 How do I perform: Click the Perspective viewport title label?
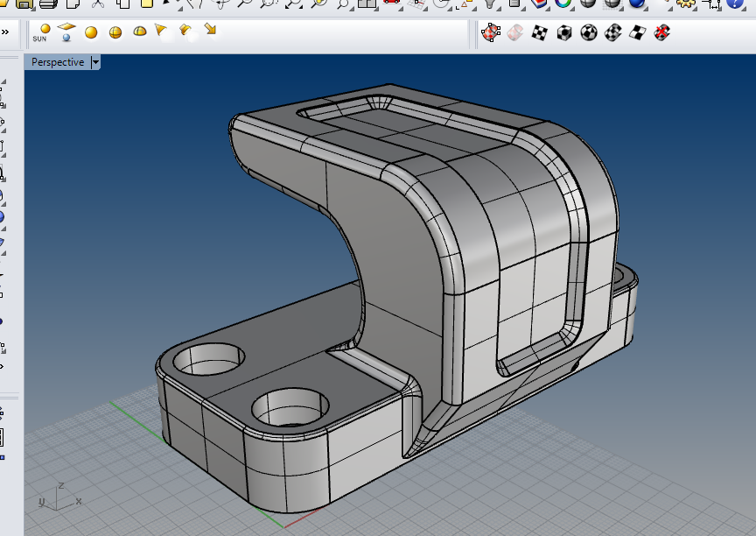click(58, 62)
